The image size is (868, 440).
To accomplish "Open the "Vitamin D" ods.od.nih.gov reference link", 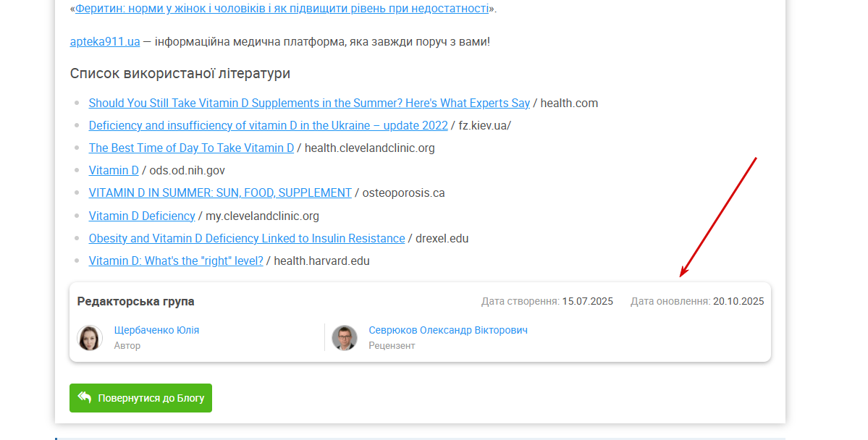I will [x=114, y=170].
